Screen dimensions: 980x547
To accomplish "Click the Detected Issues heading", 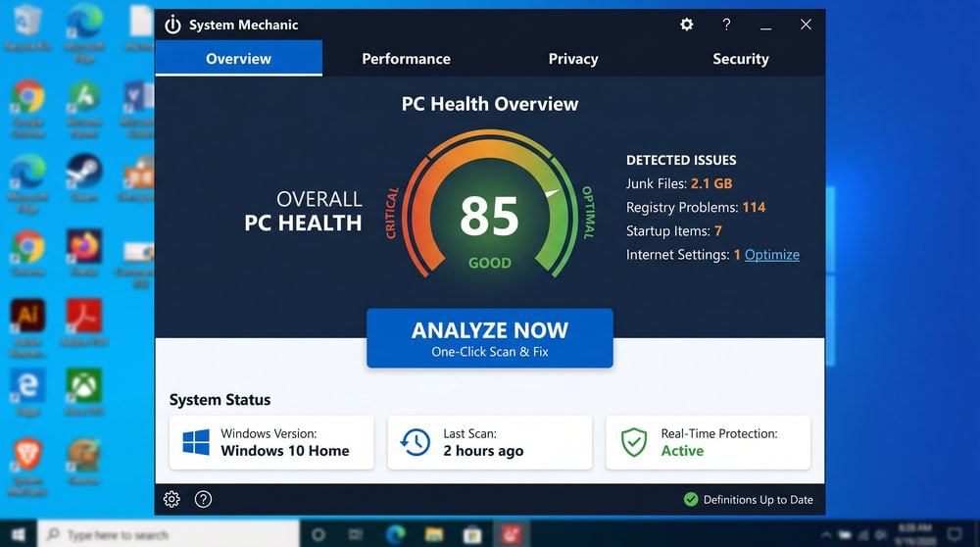I will [681, 160].
